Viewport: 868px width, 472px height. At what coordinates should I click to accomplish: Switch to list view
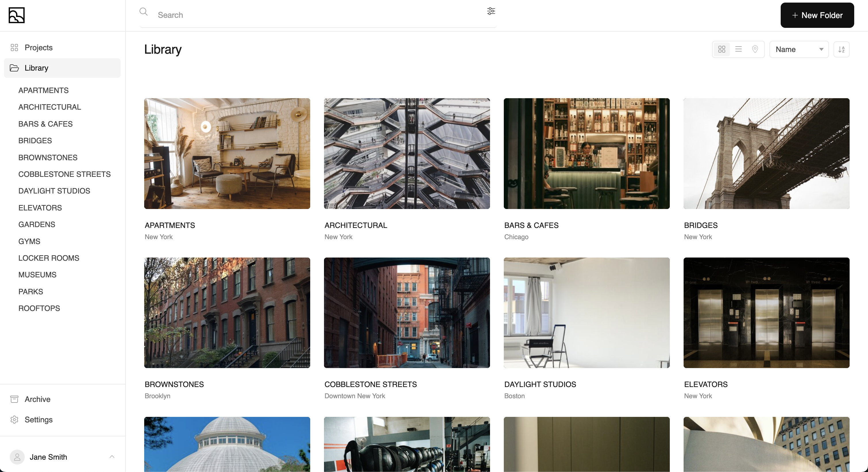pos(738,49)
